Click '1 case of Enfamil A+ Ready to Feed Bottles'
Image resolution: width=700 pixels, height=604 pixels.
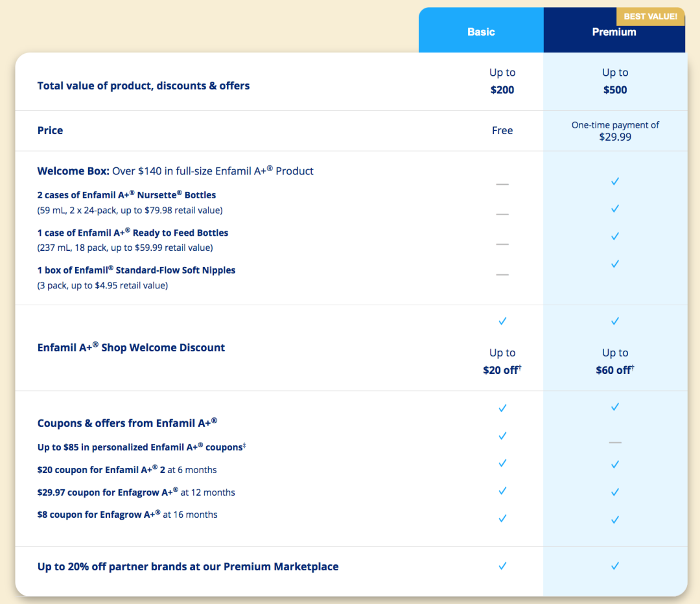(x=133, y=233)
